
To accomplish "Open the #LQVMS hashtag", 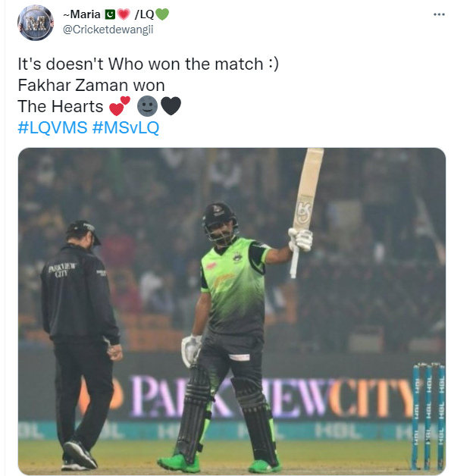I will tap(52, 127).
